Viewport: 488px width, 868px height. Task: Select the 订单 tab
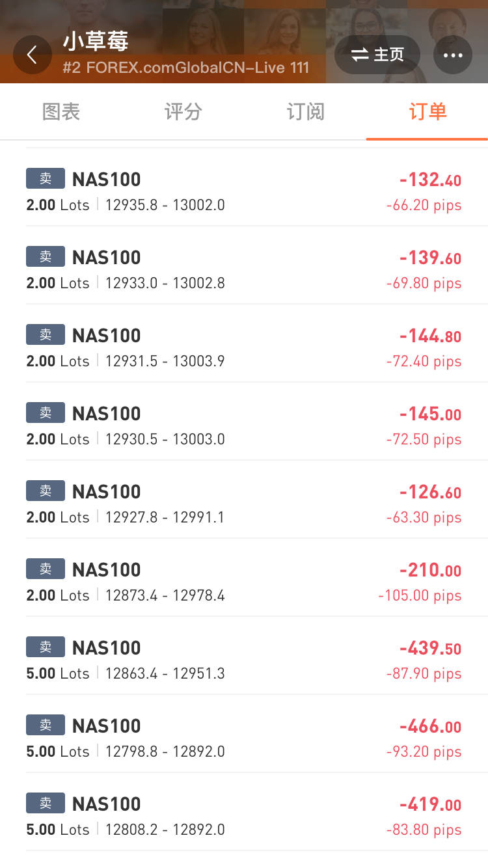tap(427, 112)
